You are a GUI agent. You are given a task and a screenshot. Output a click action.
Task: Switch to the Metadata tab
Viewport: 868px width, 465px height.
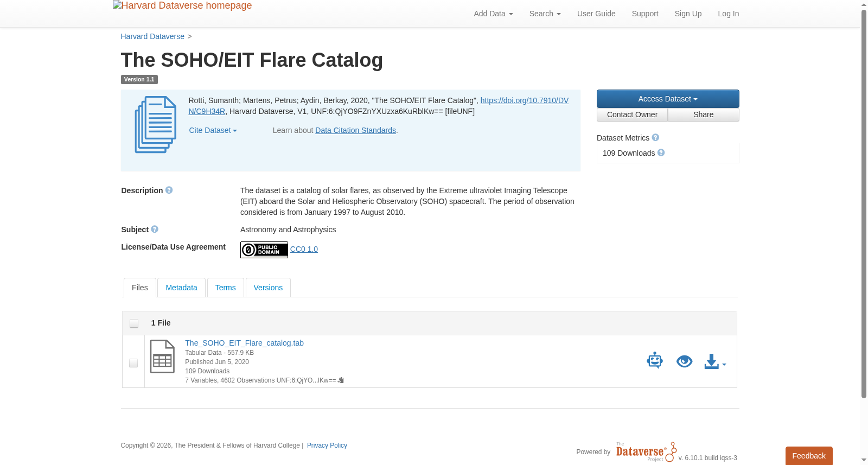click(181, 288)
